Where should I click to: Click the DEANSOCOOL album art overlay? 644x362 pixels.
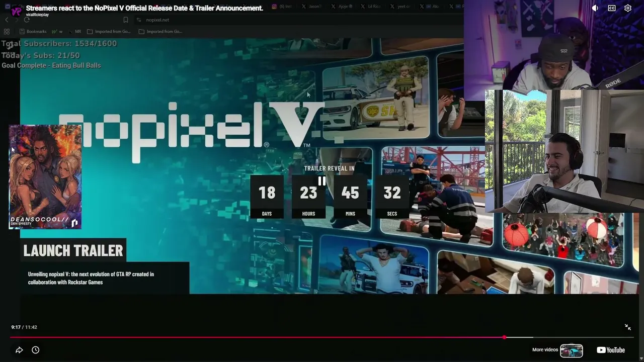tap(45, 177)
